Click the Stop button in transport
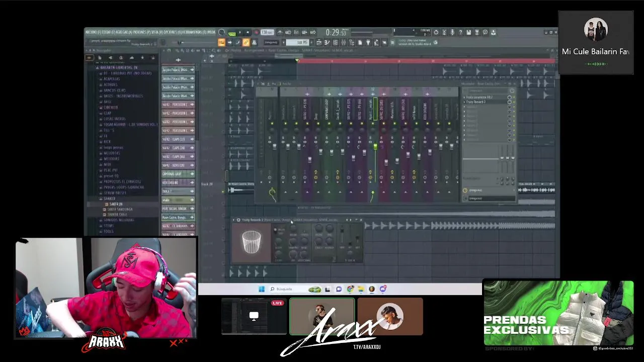Viewport: 644px width, 362px height. coord(248,32)
